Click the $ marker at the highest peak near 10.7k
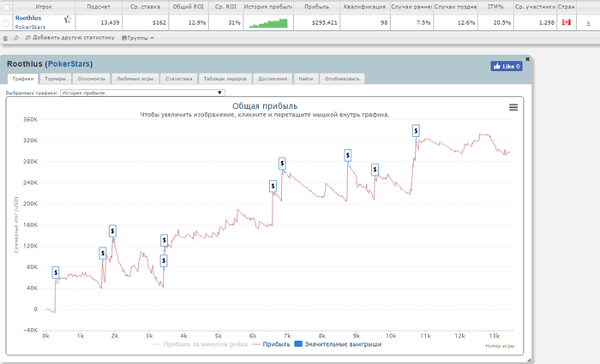 point(416,131)
